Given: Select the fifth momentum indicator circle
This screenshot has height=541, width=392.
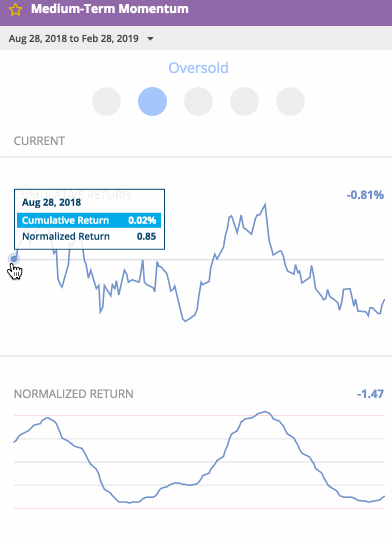Looking at the screenshot, I should point(290,101).
